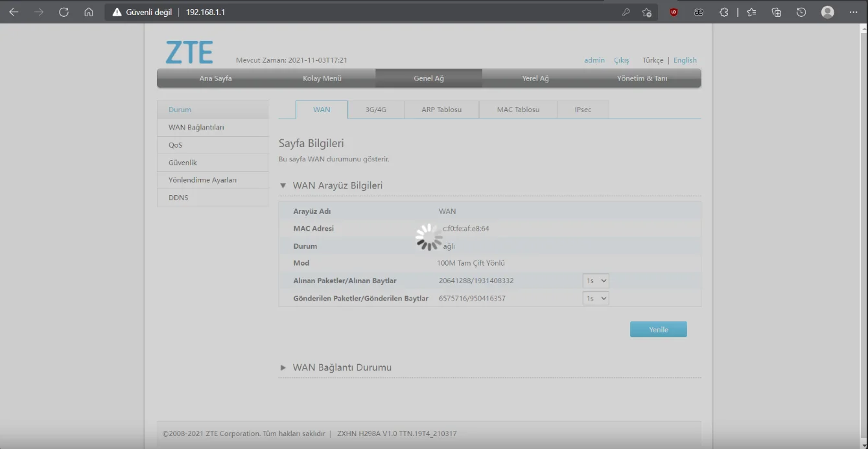Select the Genel Ağ menu

428,78
